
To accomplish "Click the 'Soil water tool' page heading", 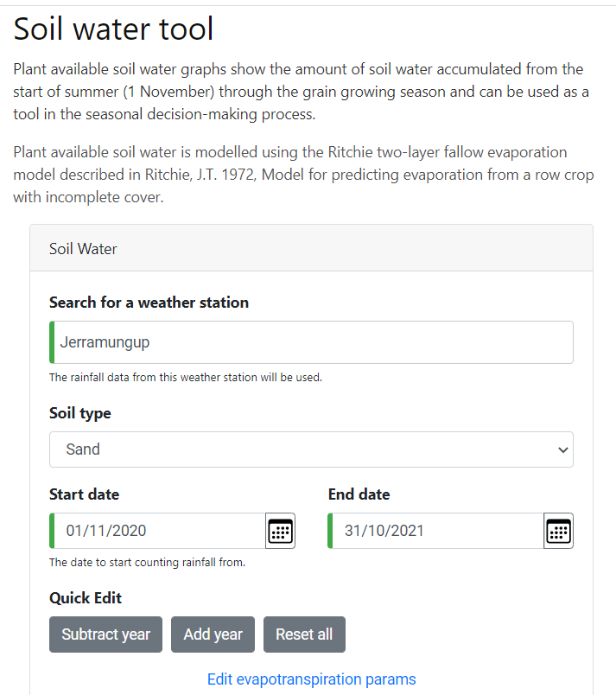I will (113, 29).
